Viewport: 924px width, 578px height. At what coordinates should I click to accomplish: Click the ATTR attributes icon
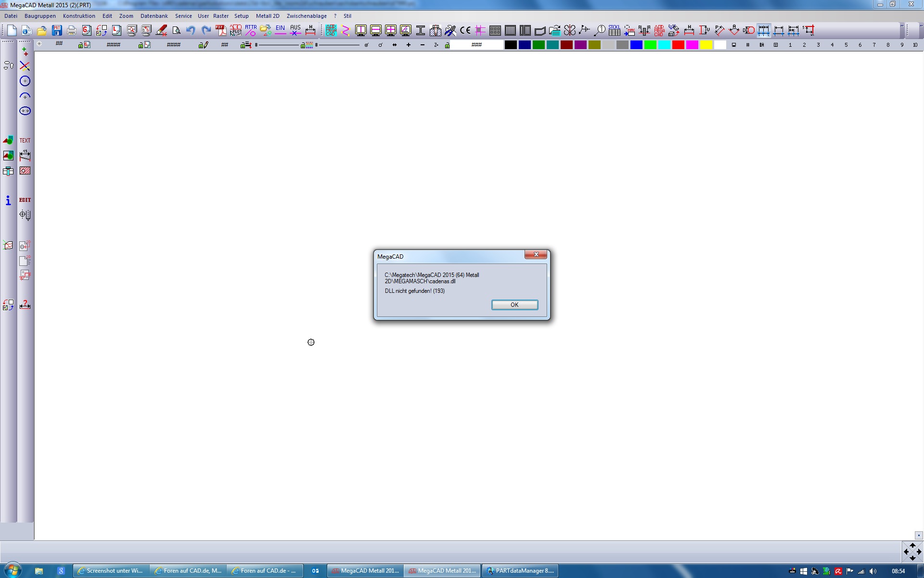pyautogui.click(x=251, y=30)
